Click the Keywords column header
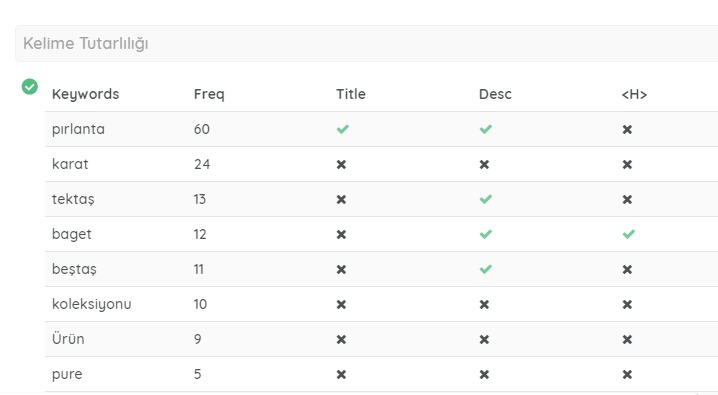718x395 pixels. pos(85,94)
